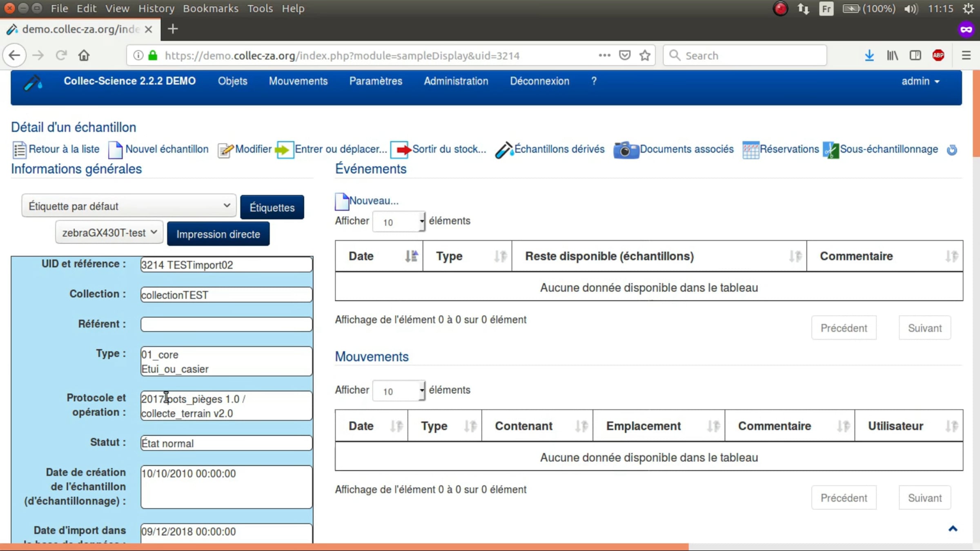Click the page vertical scrollbar thumb

point(976,113)
